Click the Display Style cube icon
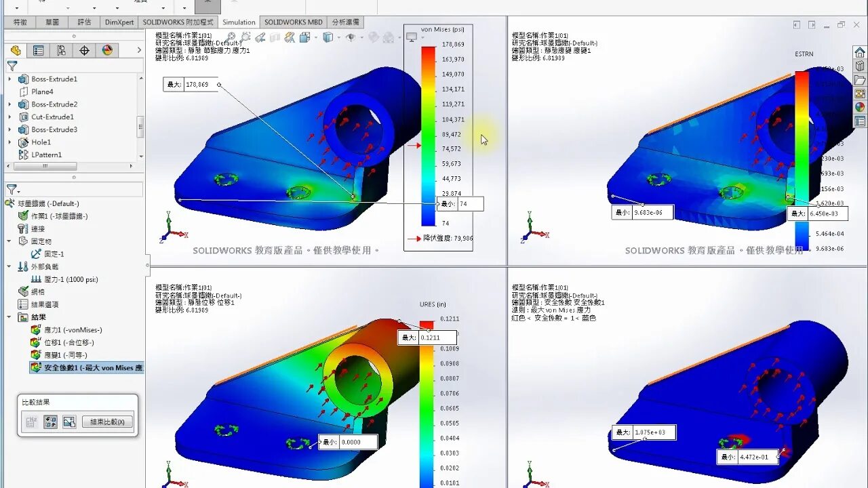This screenshot has height=488, width=868. [x=328, y=37]
